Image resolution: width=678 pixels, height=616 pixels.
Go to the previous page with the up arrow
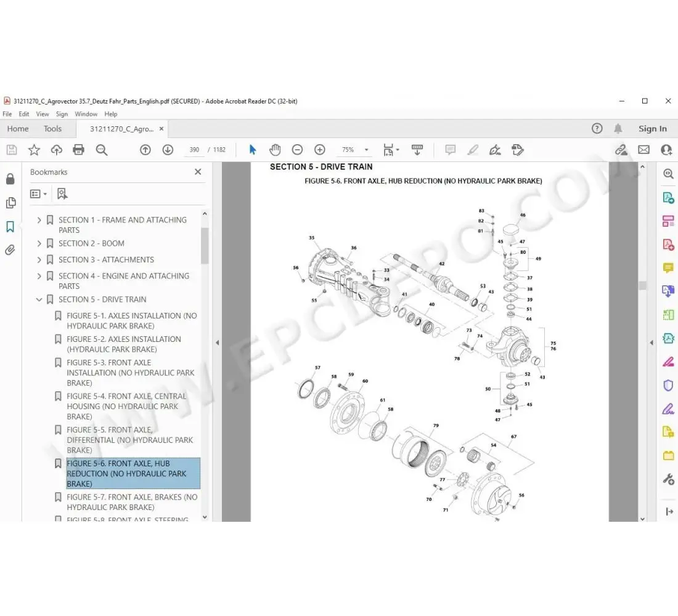pyautogui.click(x=145, y=150)
